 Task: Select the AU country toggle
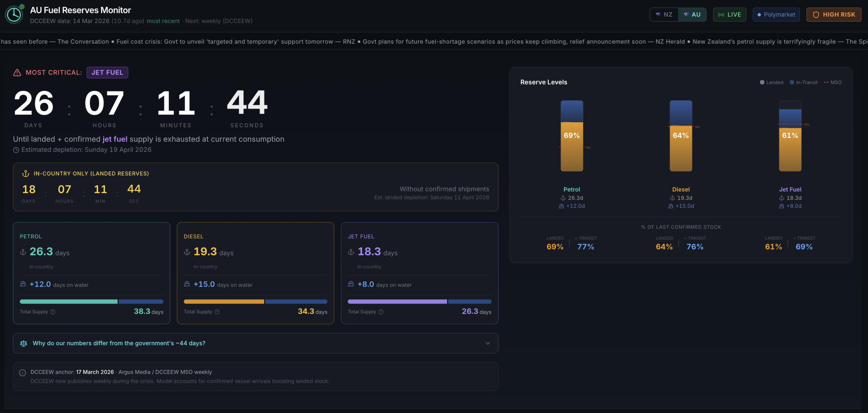click(692, 15)
